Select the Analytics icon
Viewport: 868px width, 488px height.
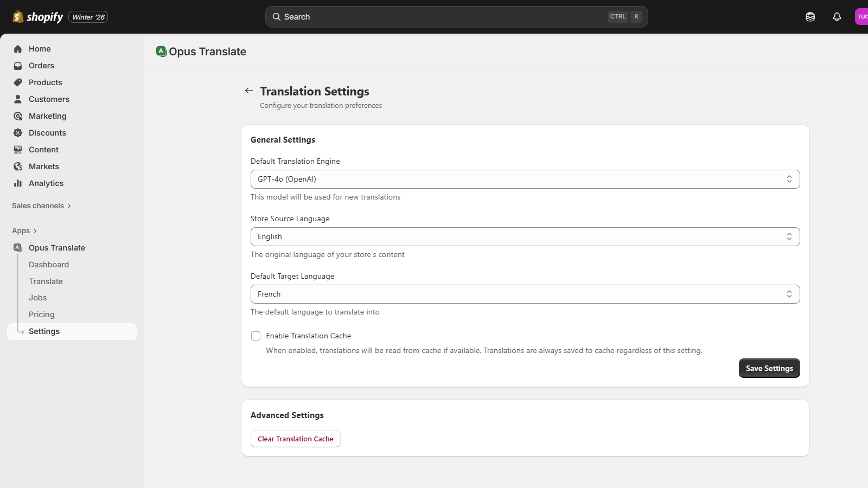(x=18, y=183)
